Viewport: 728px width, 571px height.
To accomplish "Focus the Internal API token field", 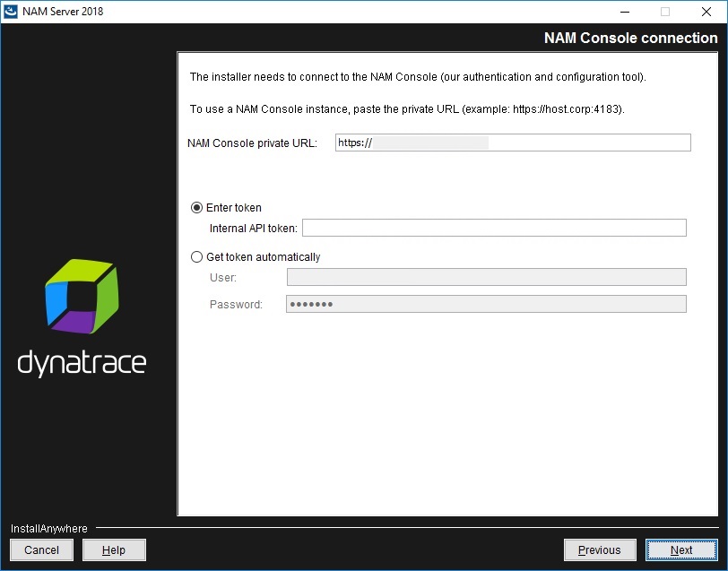I will pos(494,228).
